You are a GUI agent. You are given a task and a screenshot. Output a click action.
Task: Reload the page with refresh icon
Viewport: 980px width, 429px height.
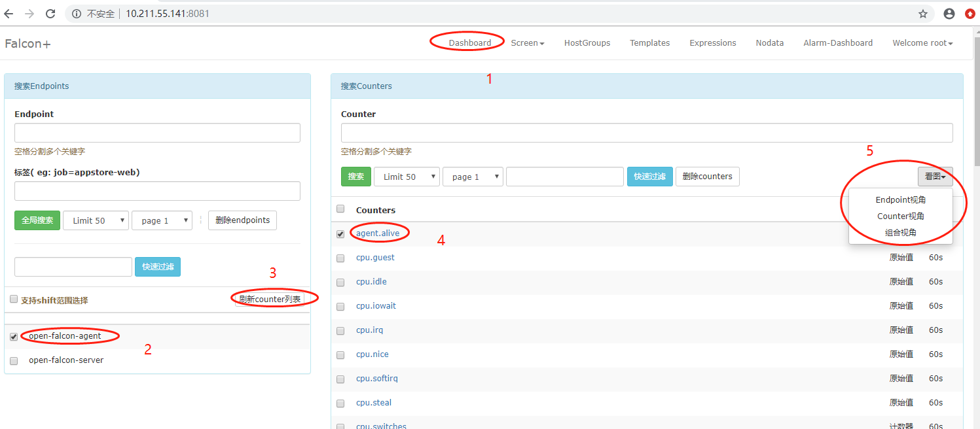tap(50, 14)
